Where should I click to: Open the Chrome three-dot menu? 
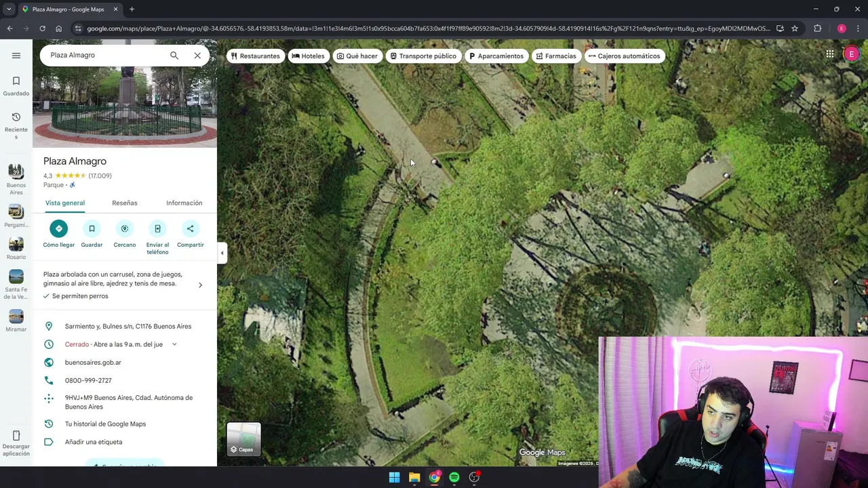[859, 28]
